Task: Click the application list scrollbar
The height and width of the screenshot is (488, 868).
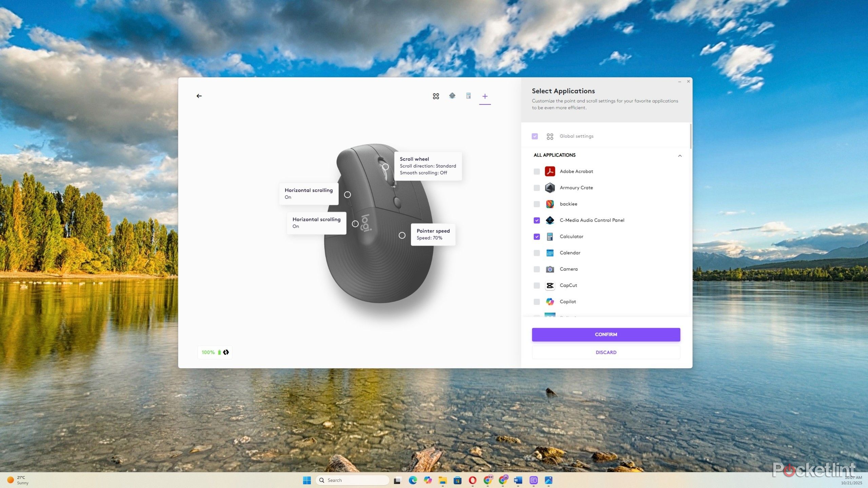Action: (691, 136)
